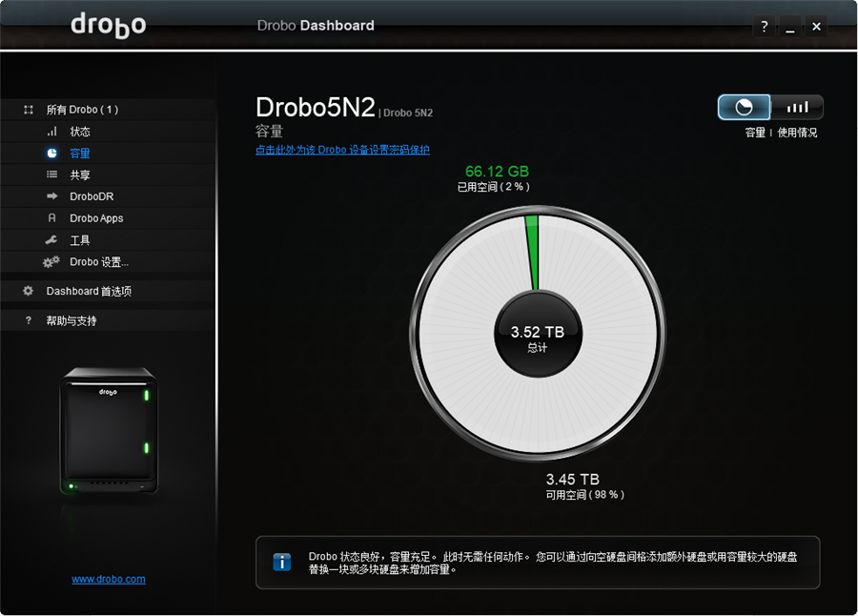Click the Drobo settings gears icon
The width and height of the screenshot is (858, 616).
[51, 262]
